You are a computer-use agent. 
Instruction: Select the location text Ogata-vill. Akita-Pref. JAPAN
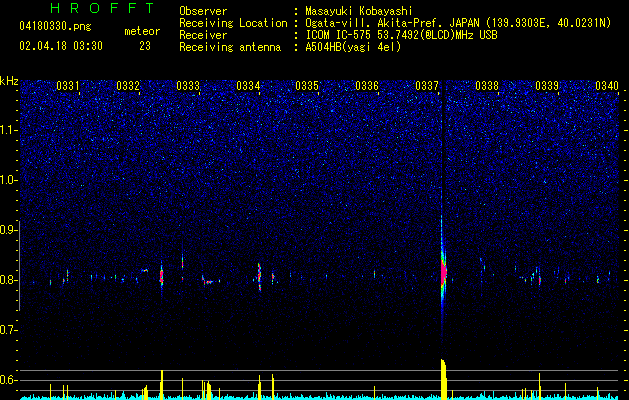pyautogui.click(x=392, y=23)
